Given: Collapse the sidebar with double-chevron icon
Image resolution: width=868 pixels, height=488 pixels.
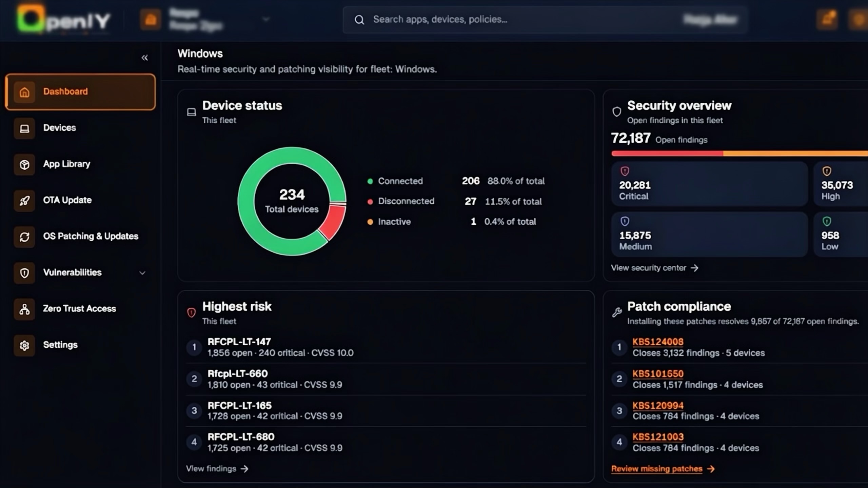Looking at the screenshot, I should coord(144,58).
